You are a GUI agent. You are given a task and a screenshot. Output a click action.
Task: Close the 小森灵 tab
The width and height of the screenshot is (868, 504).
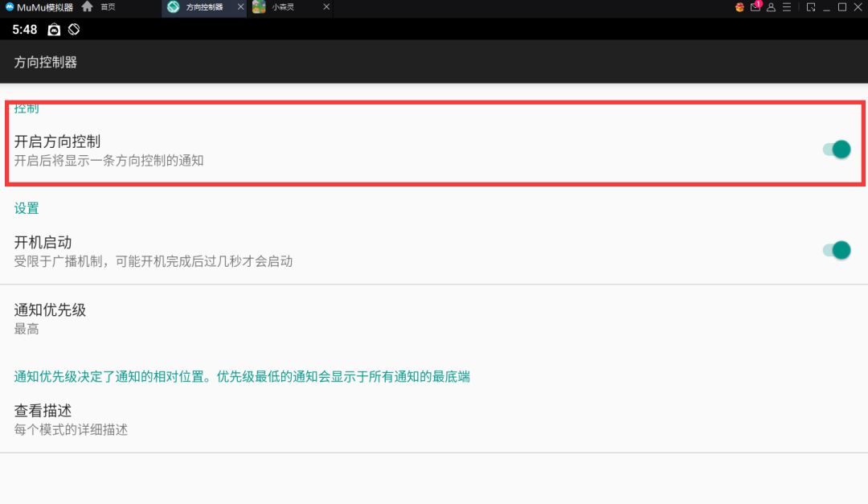coord(326,6)
